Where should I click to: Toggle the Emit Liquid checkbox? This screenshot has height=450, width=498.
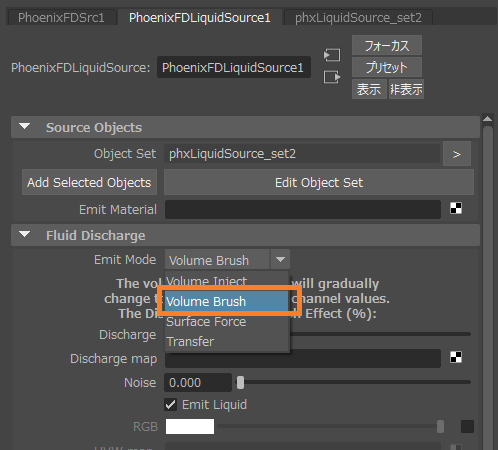[x=171, y=405]
